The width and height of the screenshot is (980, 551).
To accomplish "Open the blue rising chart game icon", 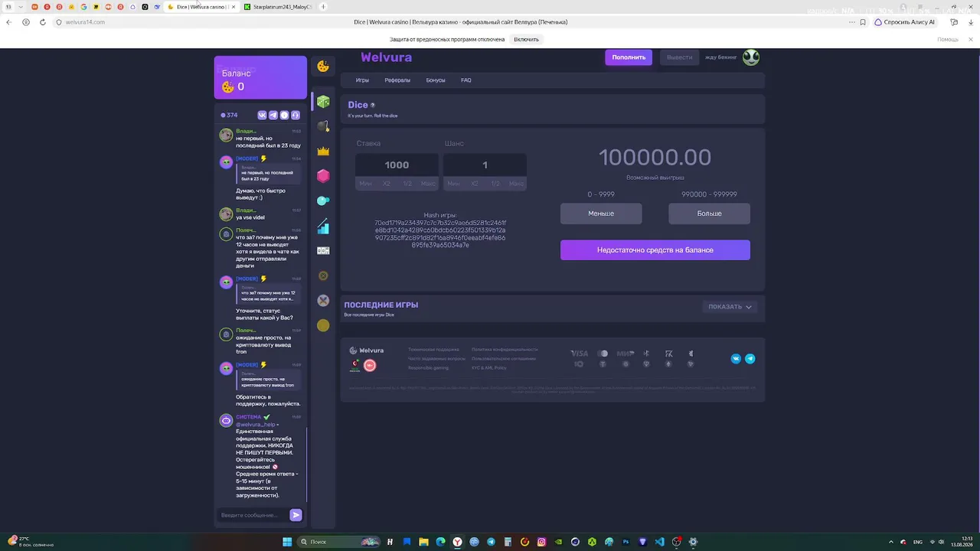I will point(323,226).
